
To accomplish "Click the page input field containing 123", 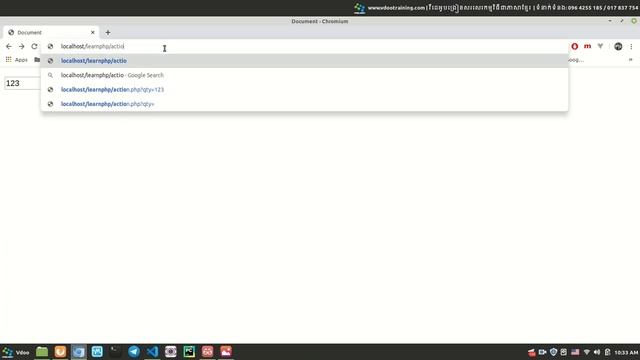I will tap(22, 83).
